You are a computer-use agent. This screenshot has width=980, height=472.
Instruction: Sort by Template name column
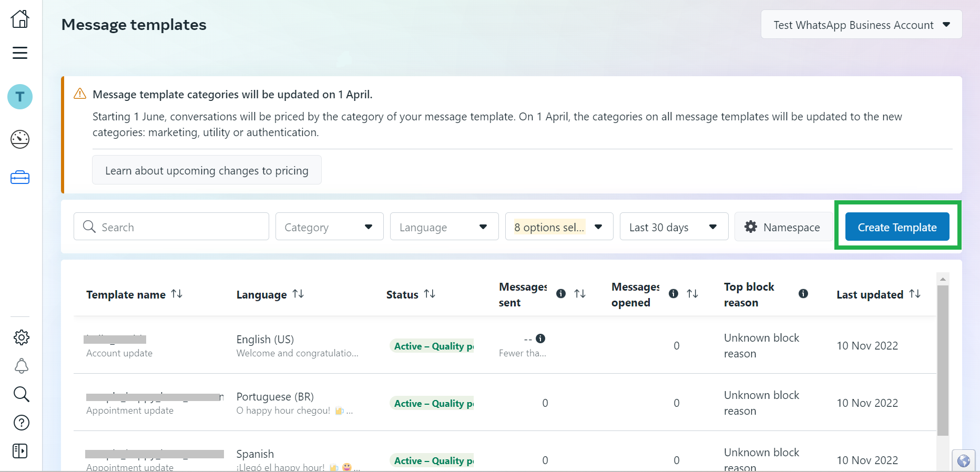tap(177, 294)
